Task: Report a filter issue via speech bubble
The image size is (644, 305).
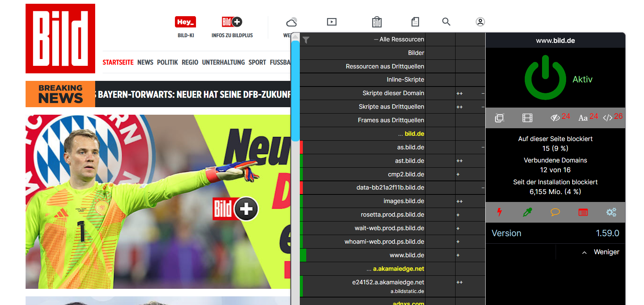Action: (x=555, y=212)
